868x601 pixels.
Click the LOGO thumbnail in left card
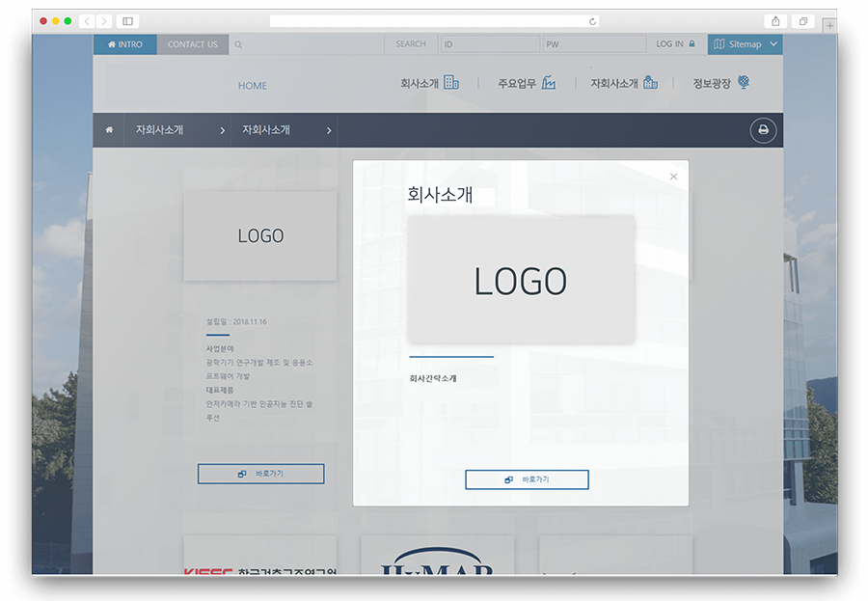tap(260, 236)
